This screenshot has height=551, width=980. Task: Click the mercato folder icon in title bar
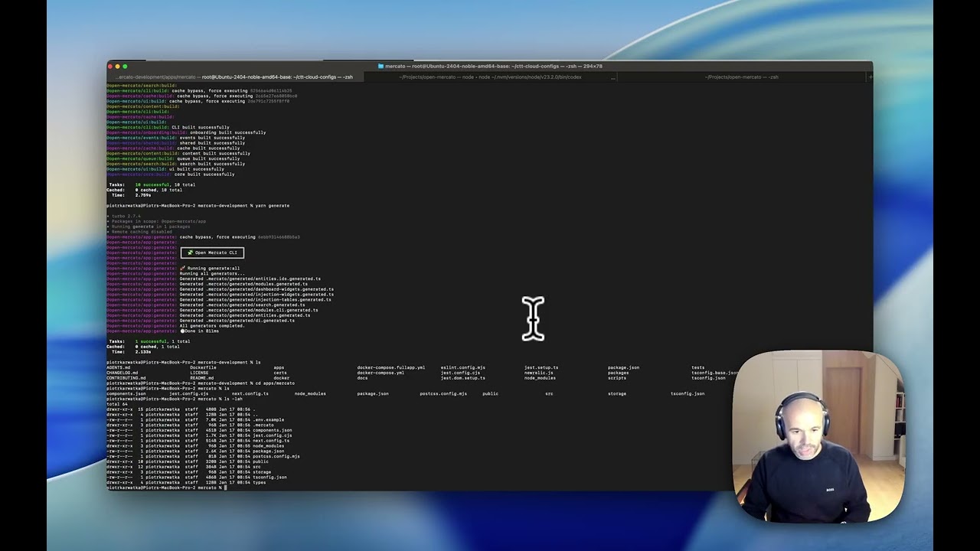click(381, 67)
